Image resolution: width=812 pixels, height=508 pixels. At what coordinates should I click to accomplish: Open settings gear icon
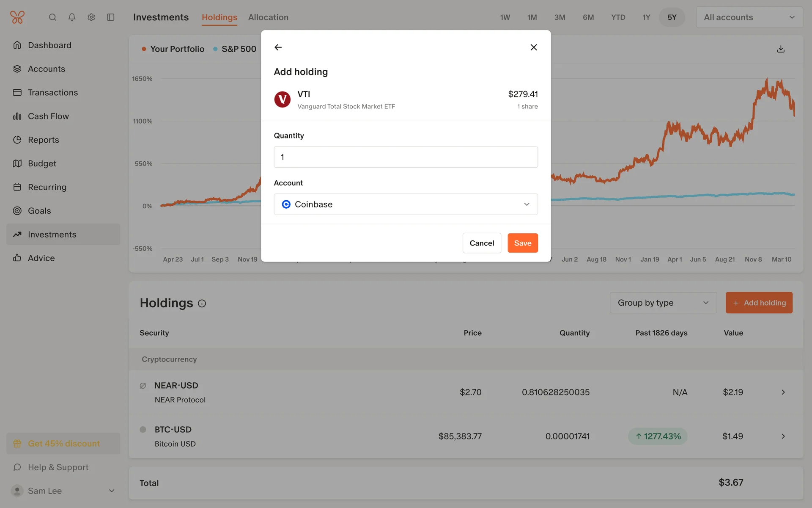point(91,17)
